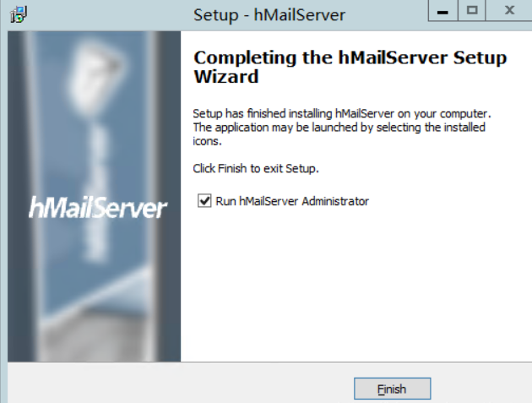Click the gray floor area at banner bottom
The image size is (532, 403).
point(95,340)
